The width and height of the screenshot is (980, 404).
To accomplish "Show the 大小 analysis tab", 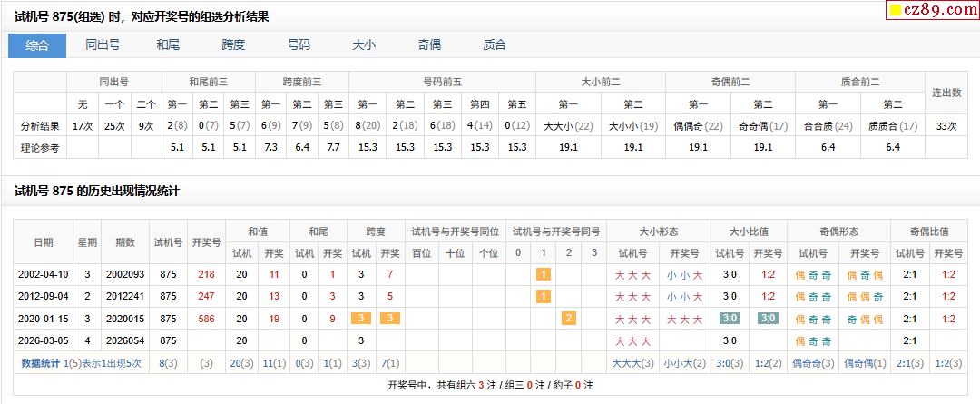I will 364,45.
